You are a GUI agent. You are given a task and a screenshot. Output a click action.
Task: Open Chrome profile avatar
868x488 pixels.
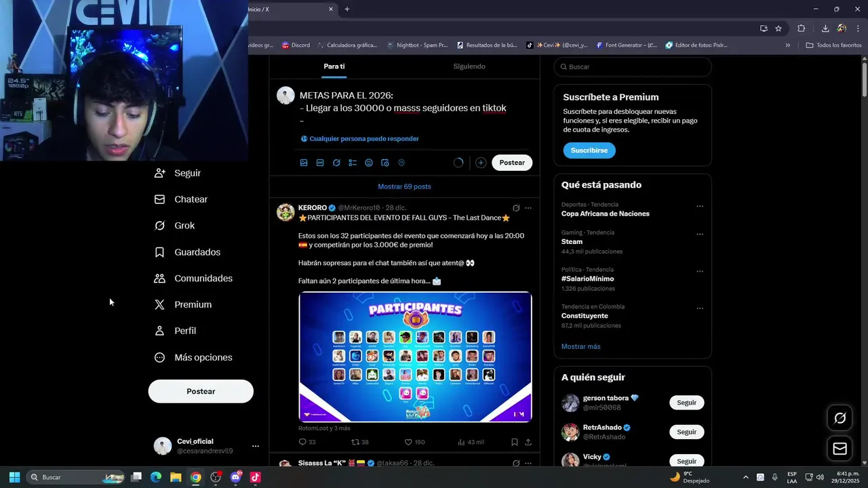point(842,28)
